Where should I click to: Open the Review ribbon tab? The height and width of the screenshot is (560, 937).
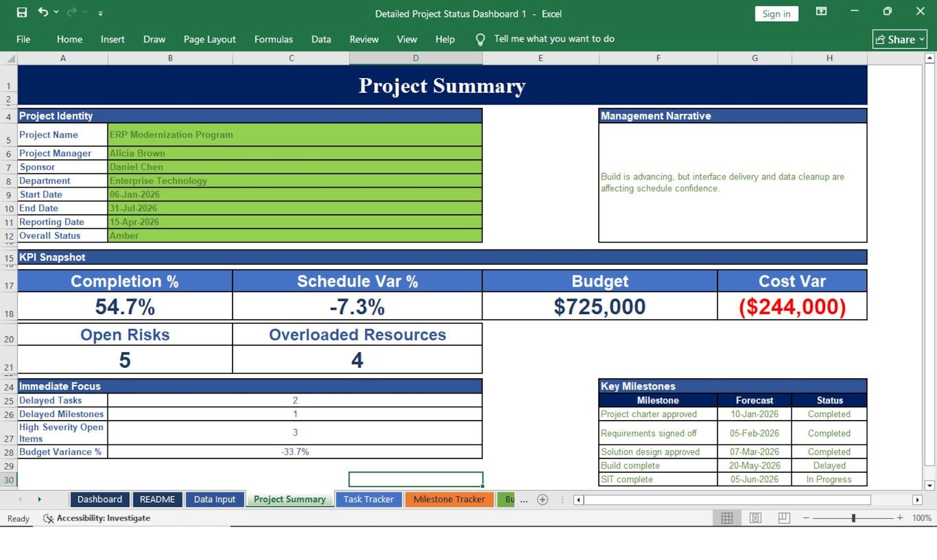363,39
